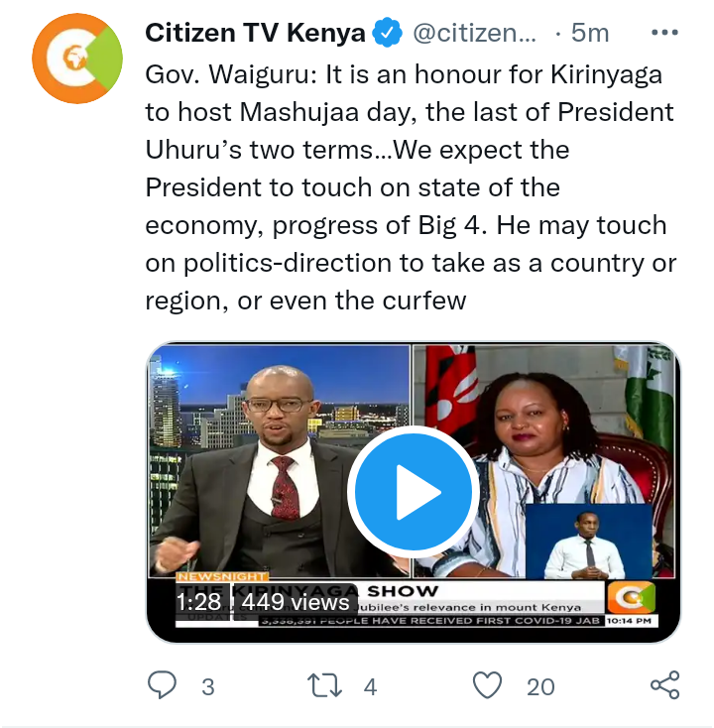Image resolution: width=714 pixels, height=728 pixels.
Task: Like the tweet with the heart icon
Action: (488, 685)
